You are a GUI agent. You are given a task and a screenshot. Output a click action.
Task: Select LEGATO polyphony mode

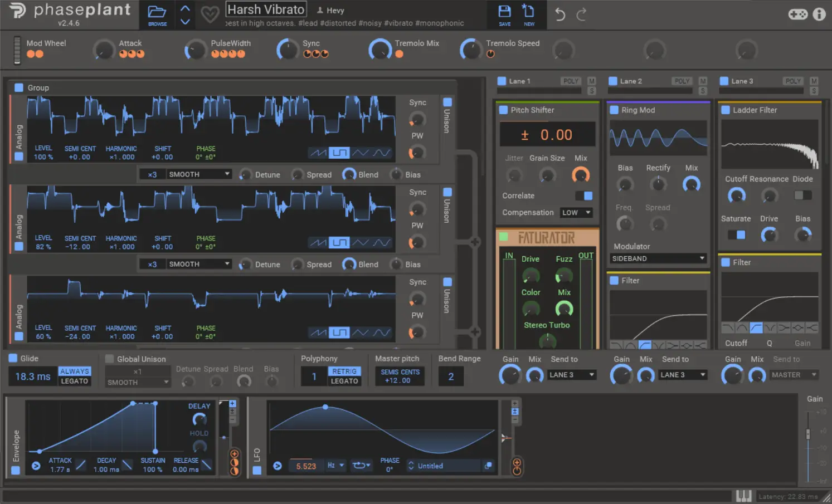pyautogui.click(x=344, y=381)
